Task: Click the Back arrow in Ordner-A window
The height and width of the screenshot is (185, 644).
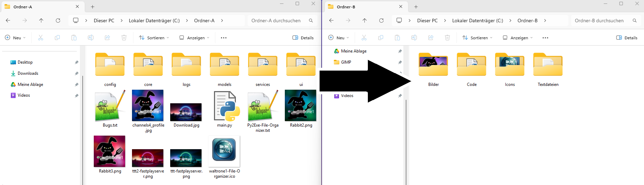Action: click(8, 21)
